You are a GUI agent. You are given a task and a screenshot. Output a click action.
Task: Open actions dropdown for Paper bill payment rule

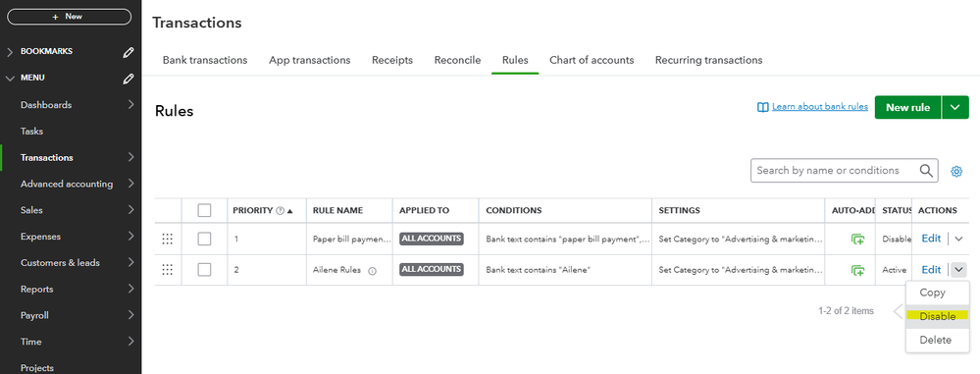959,239
